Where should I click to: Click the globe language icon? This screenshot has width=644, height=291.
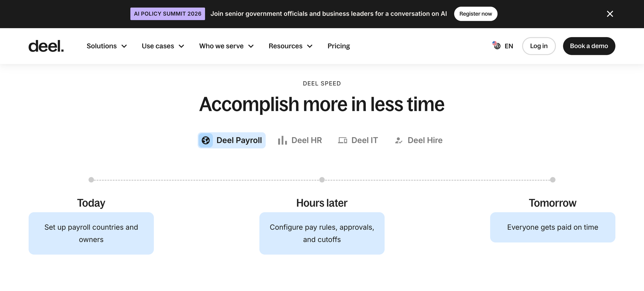pos(496,45)
